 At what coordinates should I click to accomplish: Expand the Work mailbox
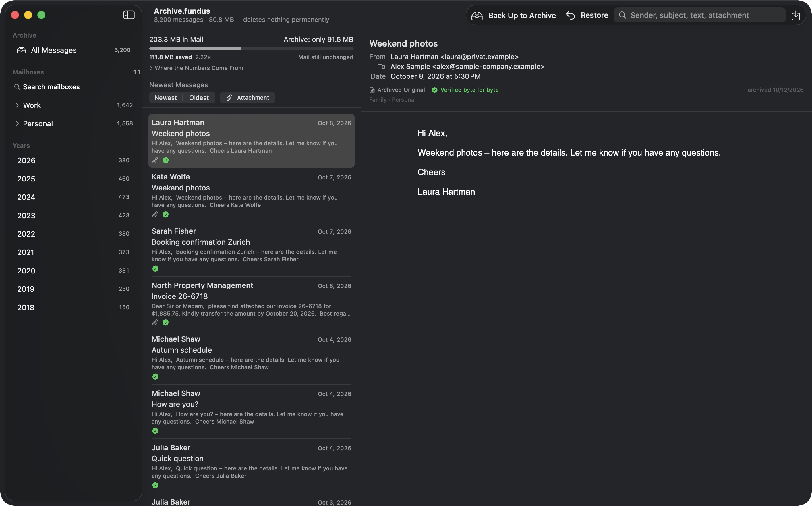point(17,105)
